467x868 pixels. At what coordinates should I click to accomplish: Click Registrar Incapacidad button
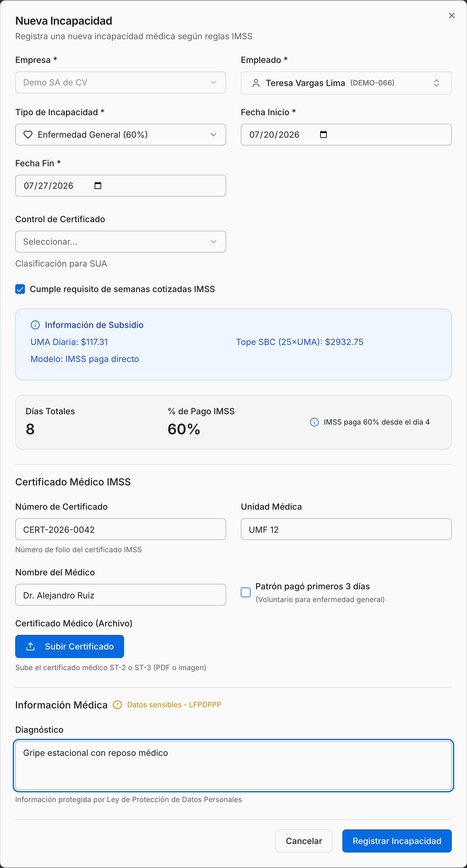click(396, 841)
